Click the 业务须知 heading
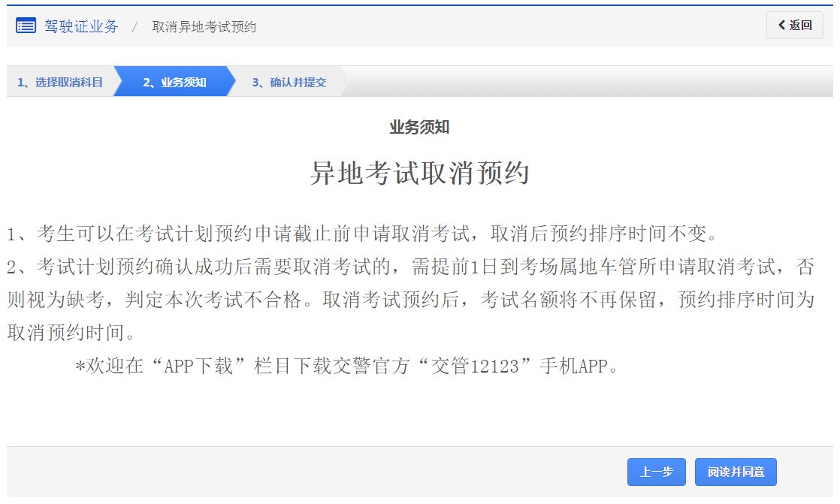 [x=419, y=127]
